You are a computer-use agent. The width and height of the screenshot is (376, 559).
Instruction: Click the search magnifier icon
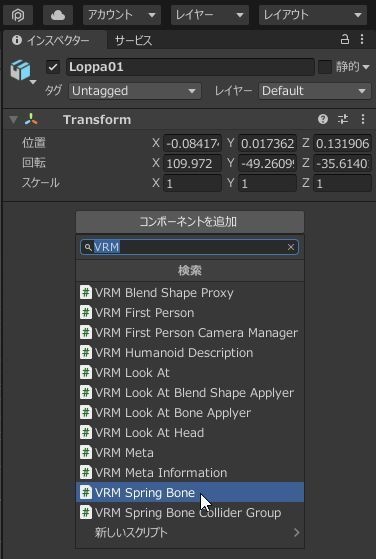tap(88, 247)
